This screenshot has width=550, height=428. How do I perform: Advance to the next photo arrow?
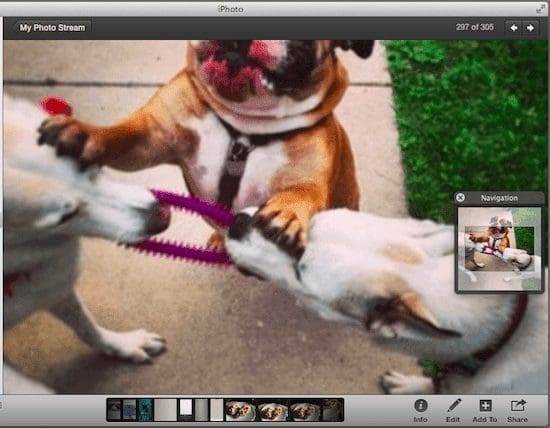(x=530, y=28)
